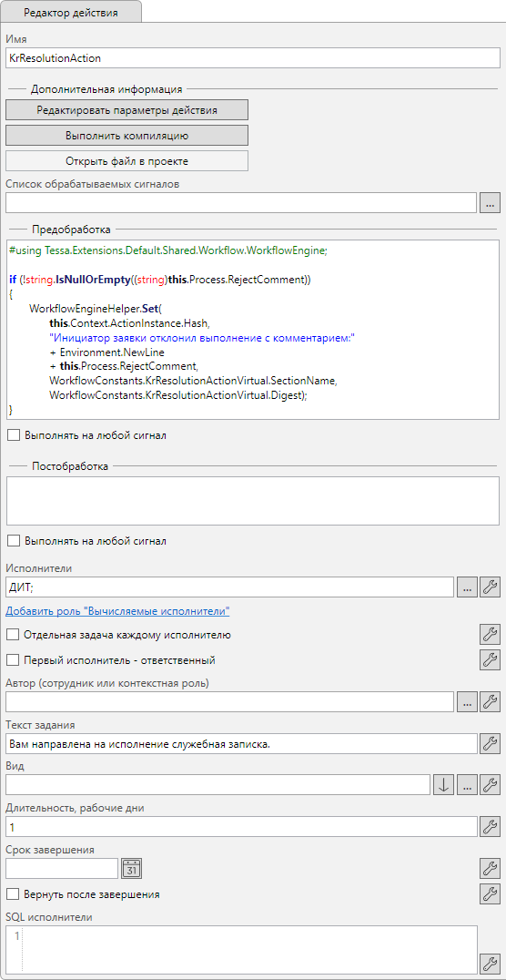
Task: Click Редактировать параметры действия button
Action: pyautogui.click(x=126, y=109)
